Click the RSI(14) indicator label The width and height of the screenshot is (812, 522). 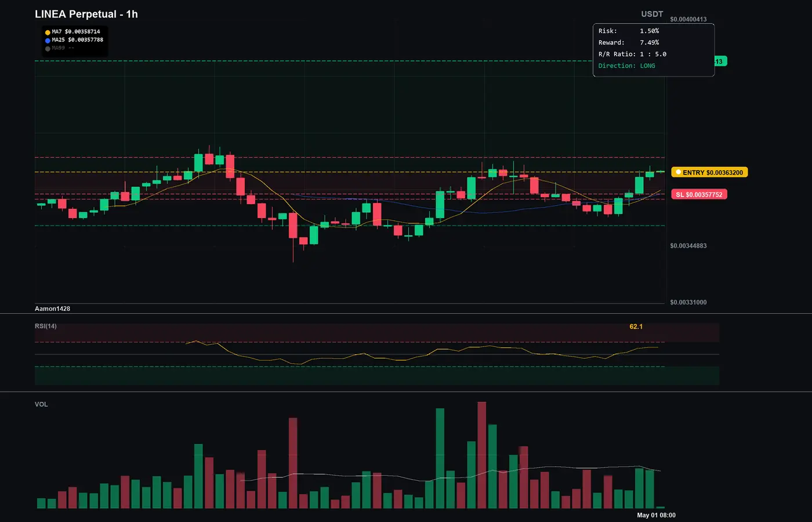click(46, 326)
